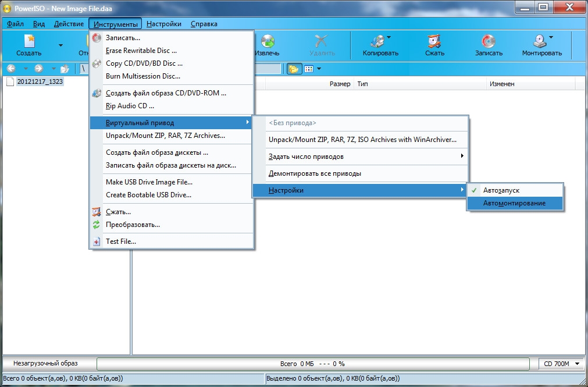
Task: Click the Test File menu icon
Action: point(97,242)
